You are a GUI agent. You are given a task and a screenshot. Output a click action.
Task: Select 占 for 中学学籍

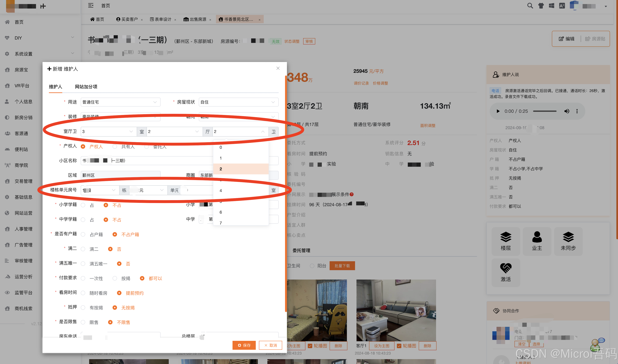83,220
